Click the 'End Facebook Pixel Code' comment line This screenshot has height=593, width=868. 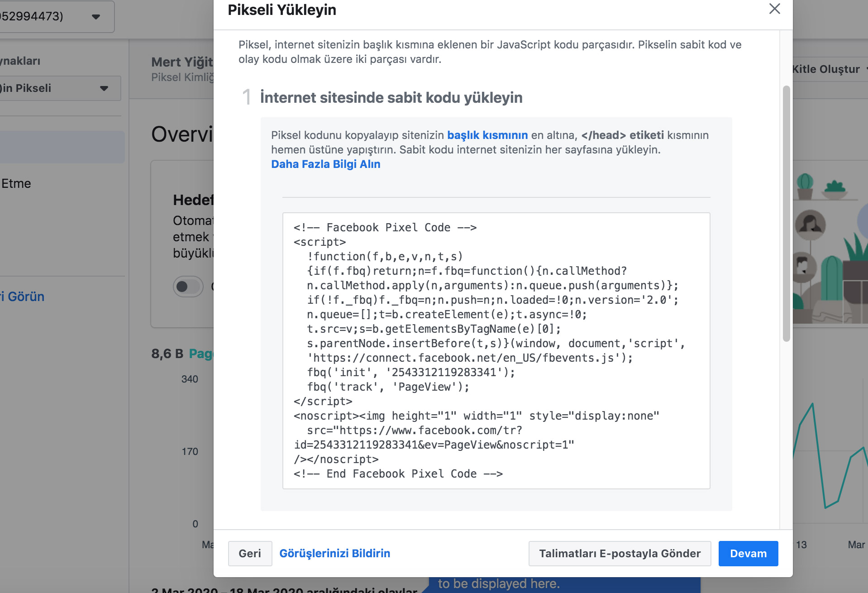click(398, 473)
